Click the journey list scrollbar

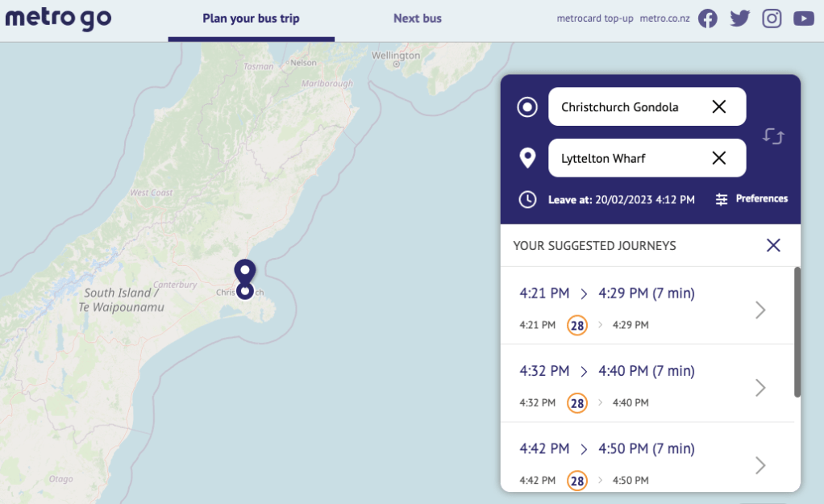(797, 332)
